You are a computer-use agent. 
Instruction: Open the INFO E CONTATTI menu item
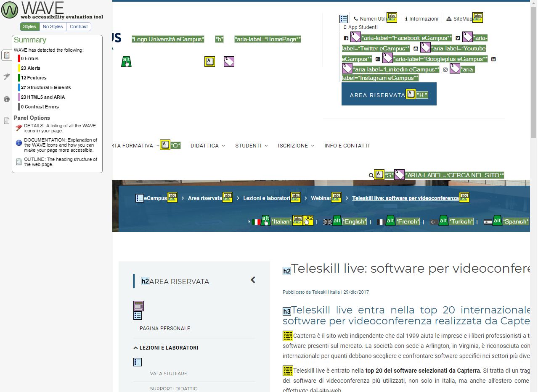(x=347, y=146)
